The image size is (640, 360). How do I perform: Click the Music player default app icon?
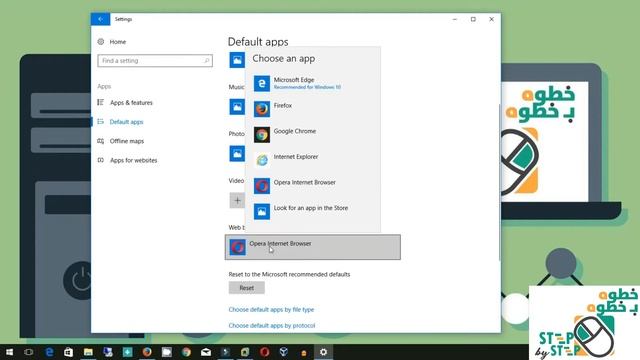pyautogui.click(x=237, y=107)
